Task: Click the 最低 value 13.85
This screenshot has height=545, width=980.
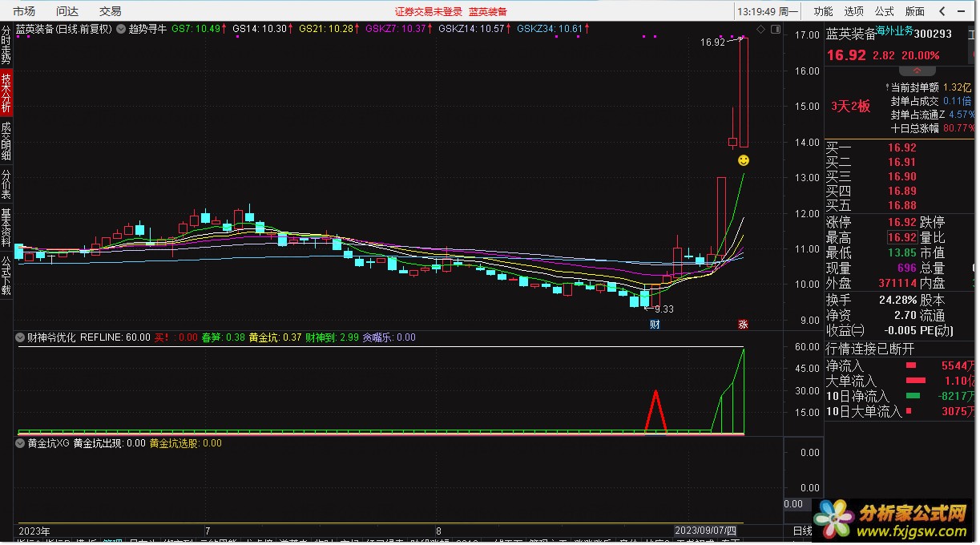Action: (x=901, y=253)
